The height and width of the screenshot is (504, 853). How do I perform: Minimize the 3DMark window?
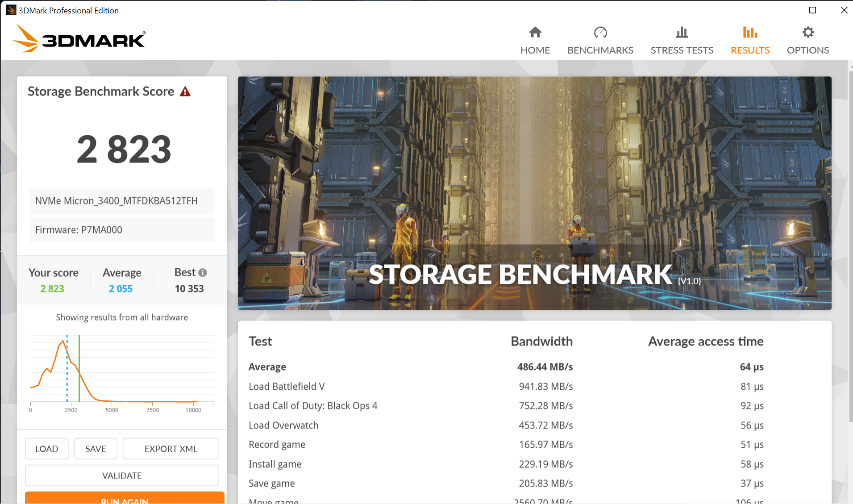(782, 10)
